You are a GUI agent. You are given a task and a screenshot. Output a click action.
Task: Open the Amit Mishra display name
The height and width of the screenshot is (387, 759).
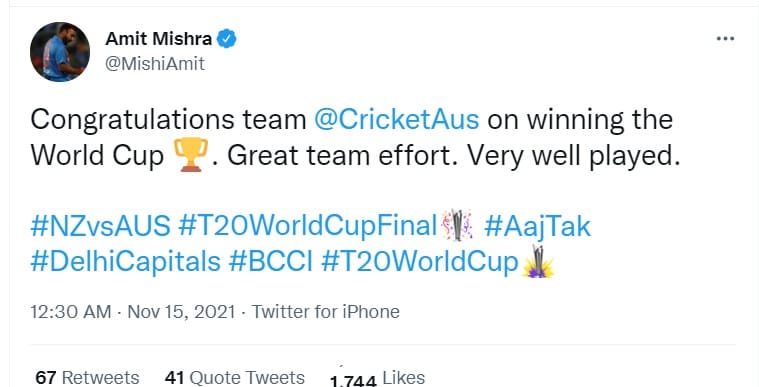(159, 39)
